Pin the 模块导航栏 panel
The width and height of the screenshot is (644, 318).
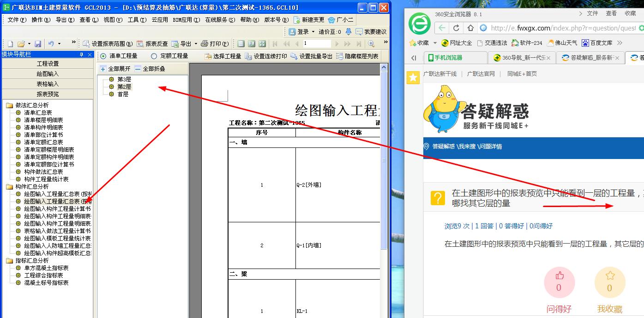click(82, 55)
